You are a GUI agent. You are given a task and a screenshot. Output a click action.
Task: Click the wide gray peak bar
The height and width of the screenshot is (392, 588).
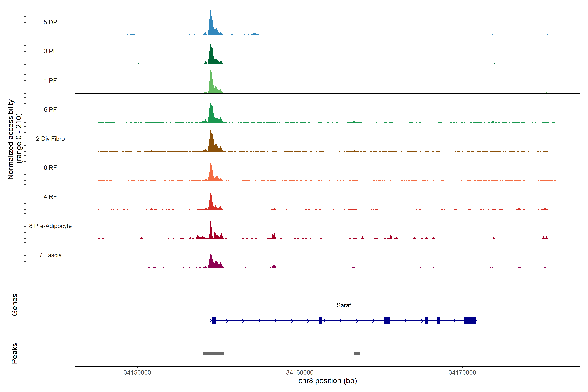coord(213,353)
